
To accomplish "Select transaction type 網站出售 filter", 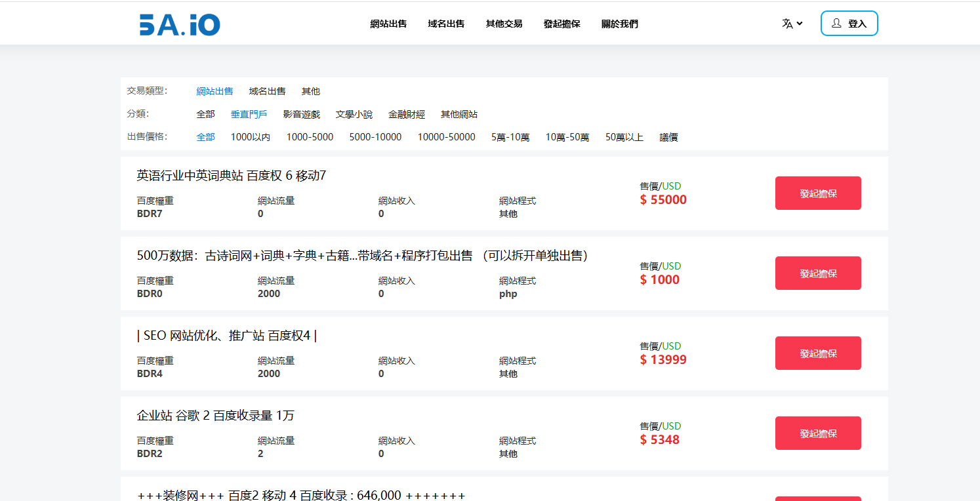I will tap(214, 91).
